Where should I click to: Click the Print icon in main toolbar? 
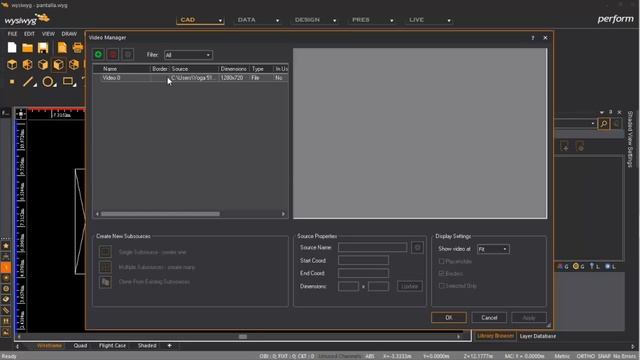78,48
